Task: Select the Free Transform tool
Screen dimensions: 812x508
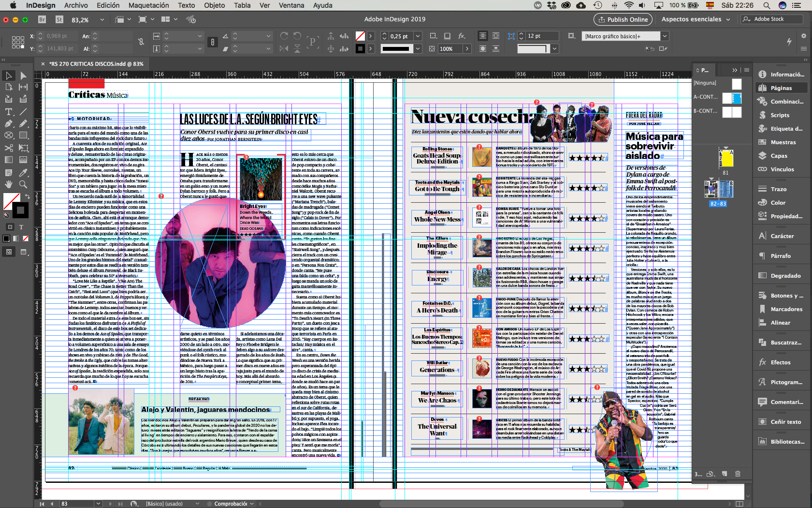Action: click(23, 148)
